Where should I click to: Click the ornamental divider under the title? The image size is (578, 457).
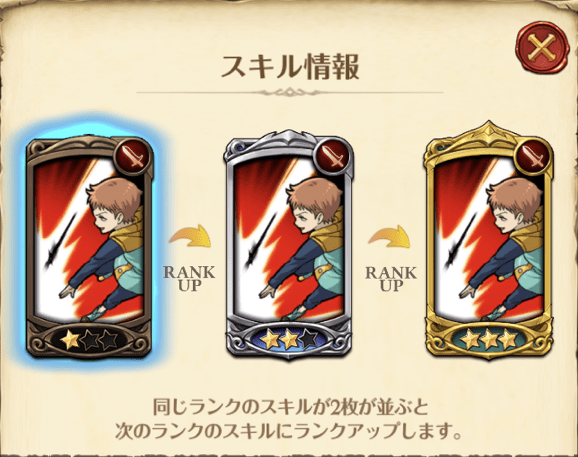pyautogui.click(x=290, y=91)
